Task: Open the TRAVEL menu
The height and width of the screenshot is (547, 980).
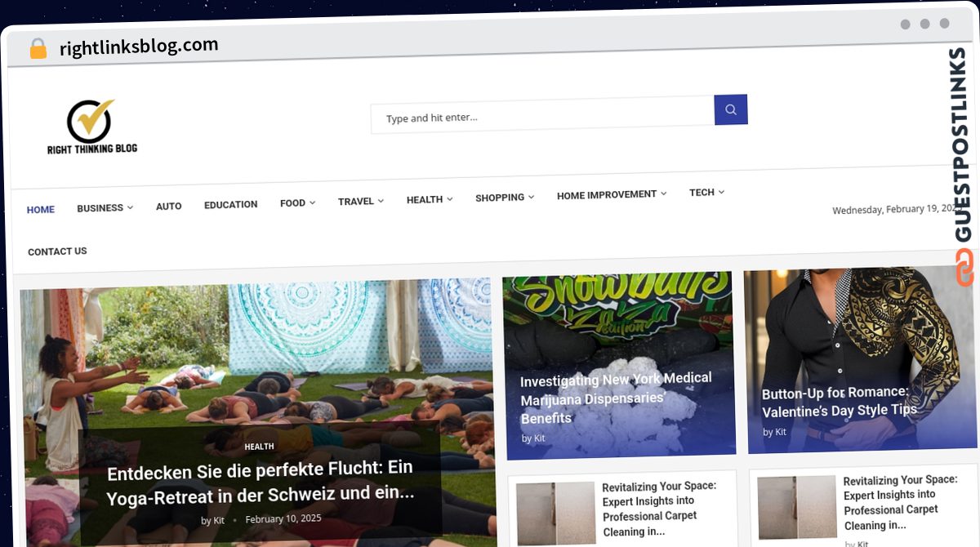Action: 355,202
